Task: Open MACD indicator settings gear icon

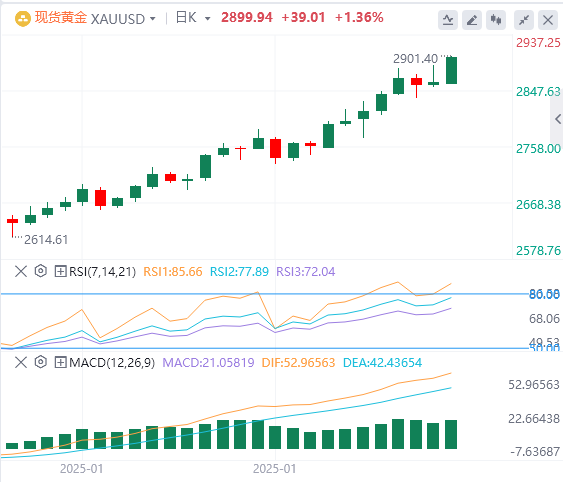Action: [x=41, y=362]
